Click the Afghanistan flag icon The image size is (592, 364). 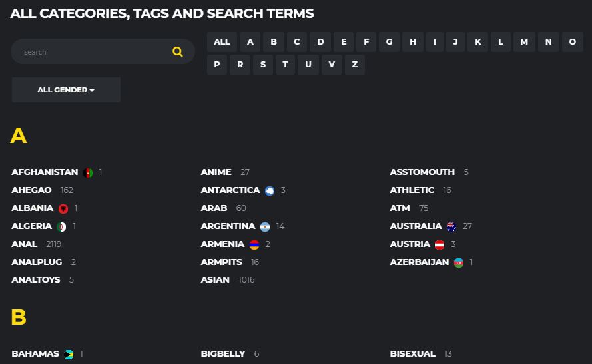coord(89,173)
